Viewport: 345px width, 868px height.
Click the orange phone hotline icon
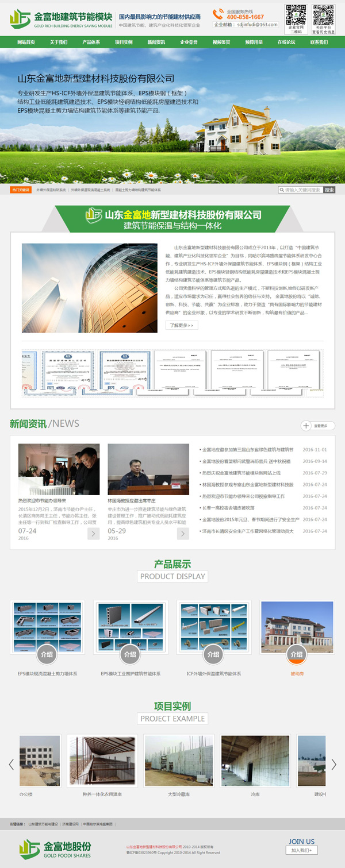click(x=218, y=14)
